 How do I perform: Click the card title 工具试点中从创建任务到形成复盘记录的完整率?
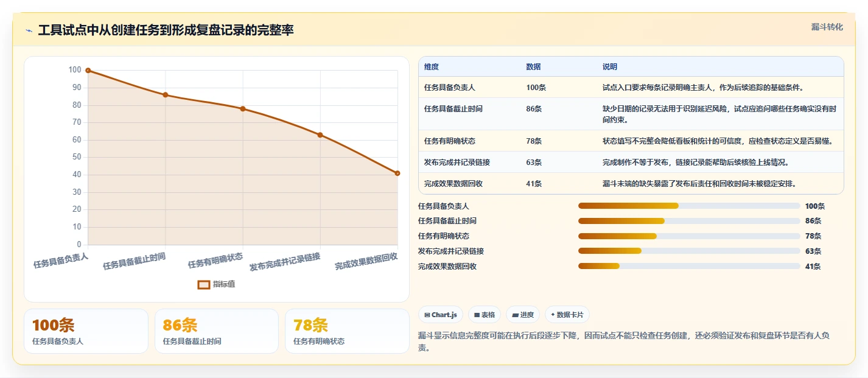pos(166,30)
